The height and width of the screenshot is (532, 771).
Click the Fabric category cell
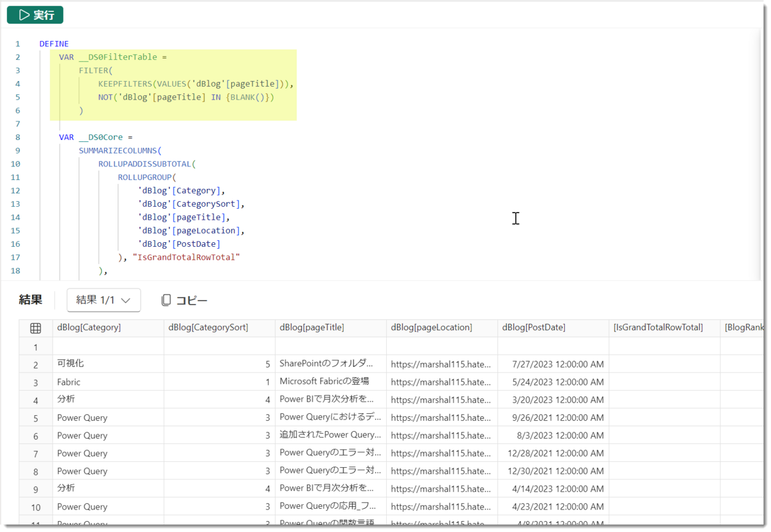coord(108,382)
